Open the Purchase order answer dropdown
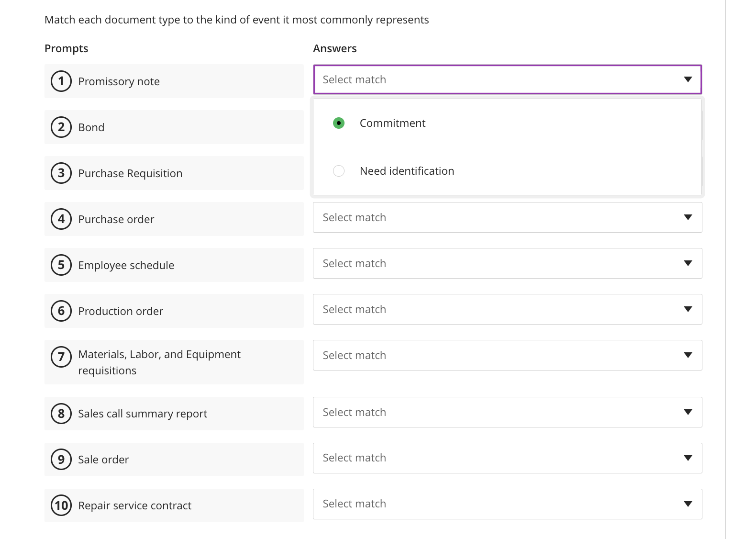756x539 pixels. 507,217
